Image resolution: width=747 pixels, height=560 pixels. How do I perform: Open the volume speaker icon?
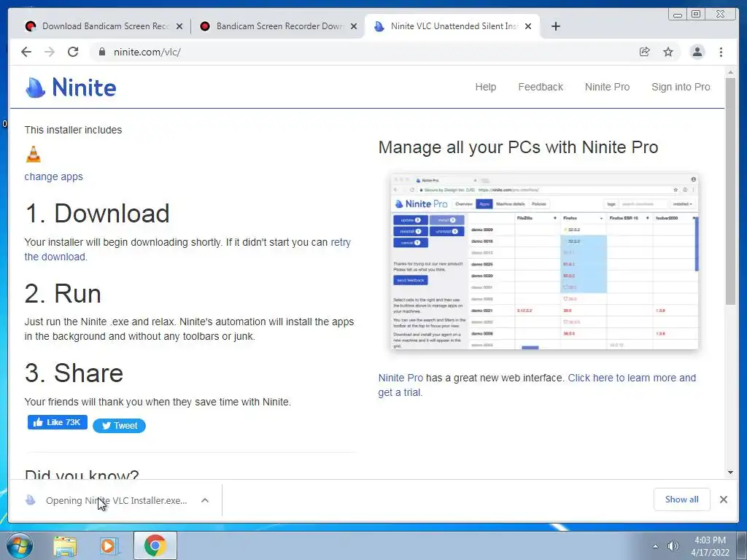point(673,546)
